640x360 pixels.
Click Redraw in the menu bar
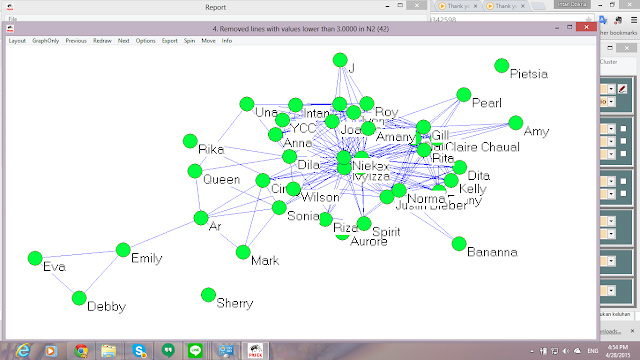point(102,41)
